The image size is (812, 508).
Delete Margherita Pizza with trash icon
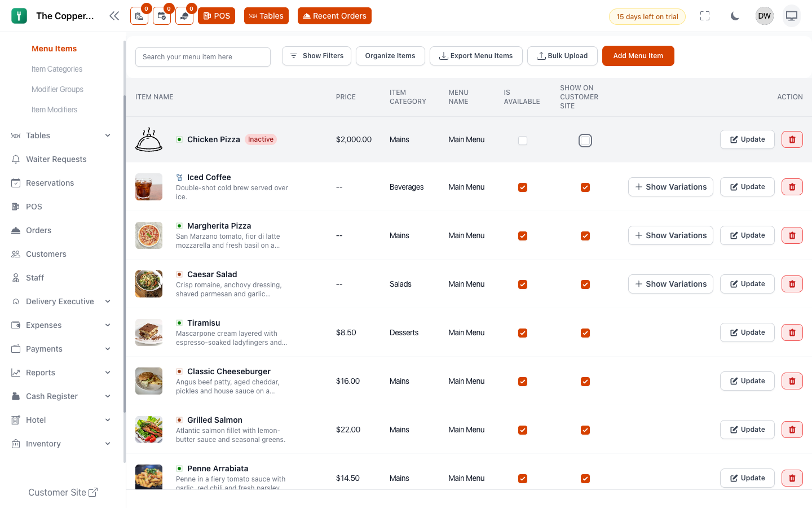792,235
